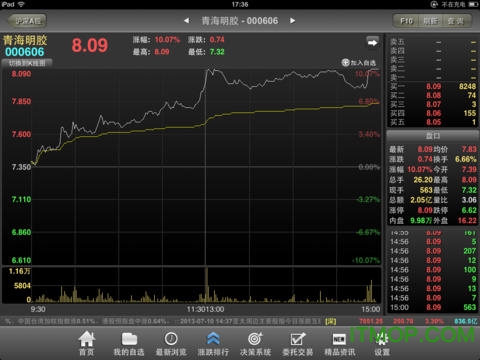Click the 换手 6.66% value
480x360 pixels.
pos(466,159)
